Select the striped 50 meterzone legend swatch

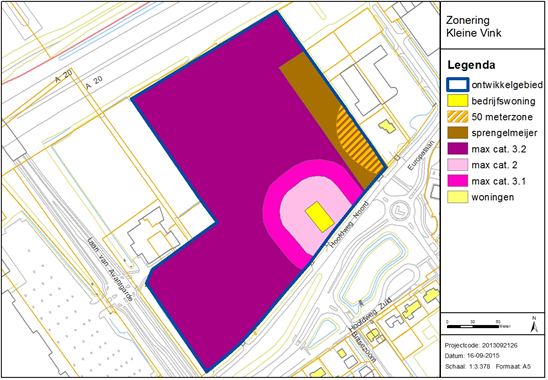tap(457, 116)
